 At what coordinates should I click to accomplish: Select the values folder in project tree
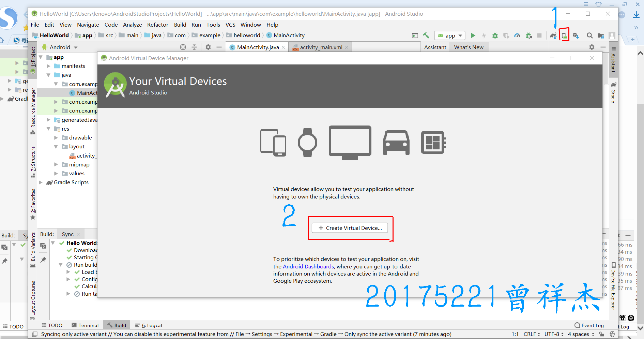(x=77, y=174)
